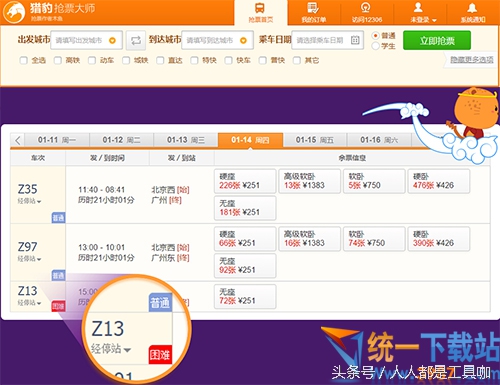
Task: Click Z97 硬卧 390张 ticket button
Action: [439, 239]
